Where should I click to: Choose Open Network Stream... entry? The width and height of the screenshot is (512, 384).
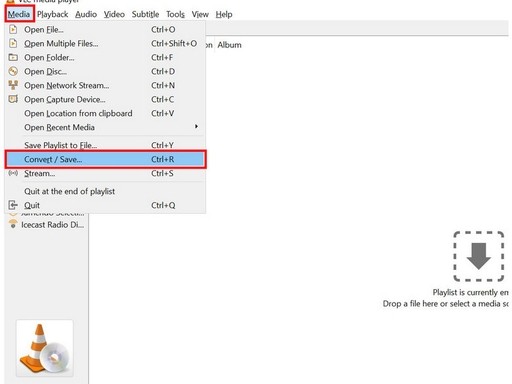105,86
